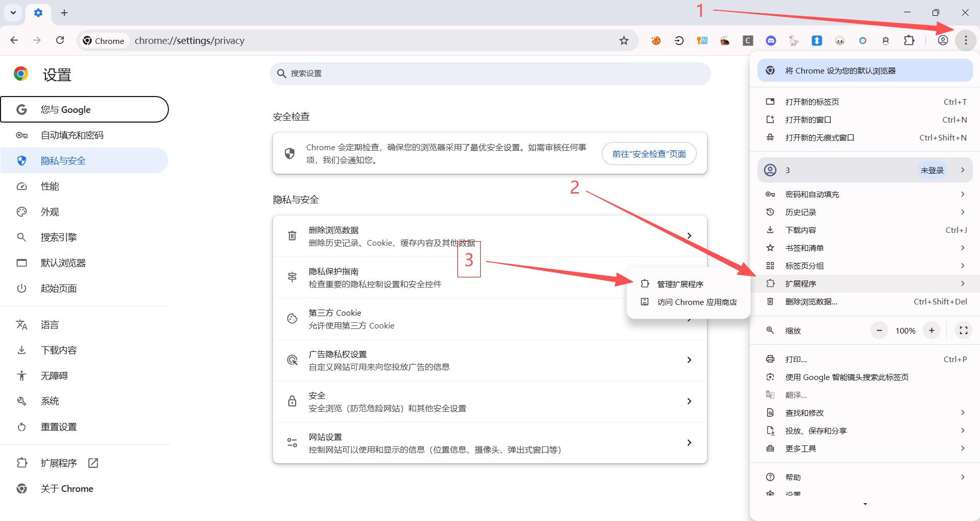The height and width of the screenshot is (521, 980).
Task: Click in the Search settings field
Action: [x=490, y=74]
